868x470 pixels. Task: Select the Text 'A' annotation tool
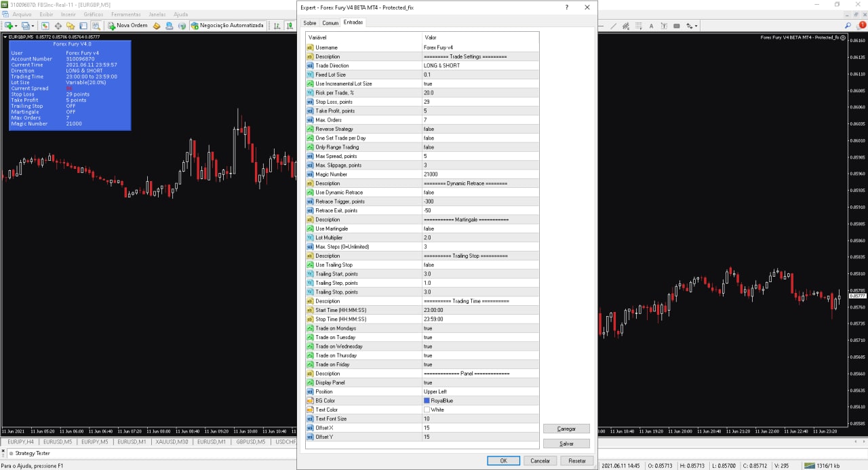pyautogui.click(x=651, y=25)
